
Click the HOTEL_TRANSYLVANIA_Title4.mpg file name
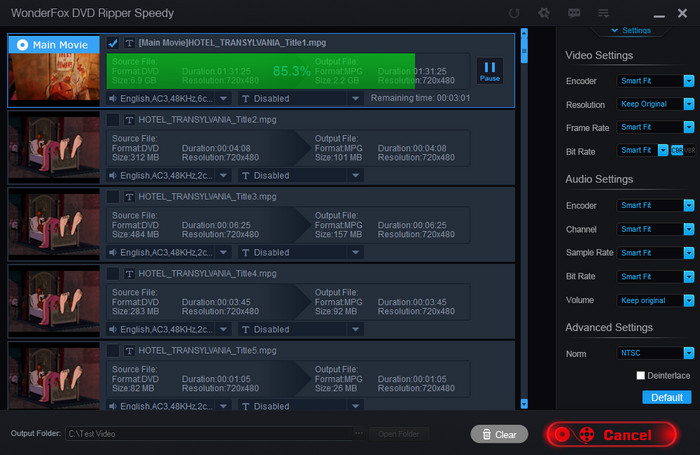[207, 274]
